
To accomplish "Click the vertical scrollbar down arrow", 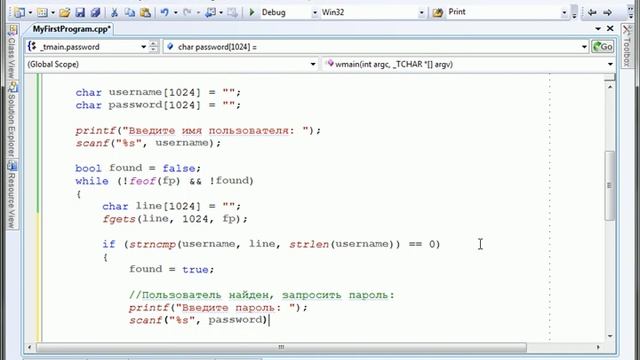I will coord(610,336).
